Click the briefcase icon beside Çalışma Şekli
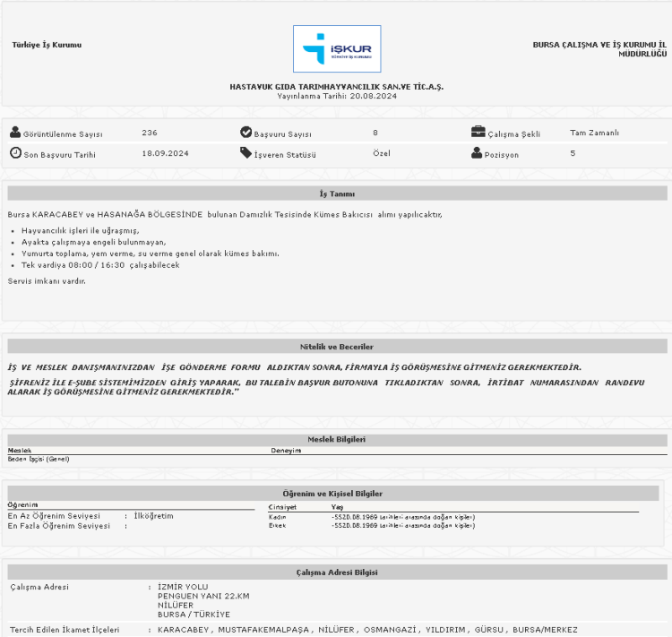This screenshot has height=637, width=672. point(478,133)
